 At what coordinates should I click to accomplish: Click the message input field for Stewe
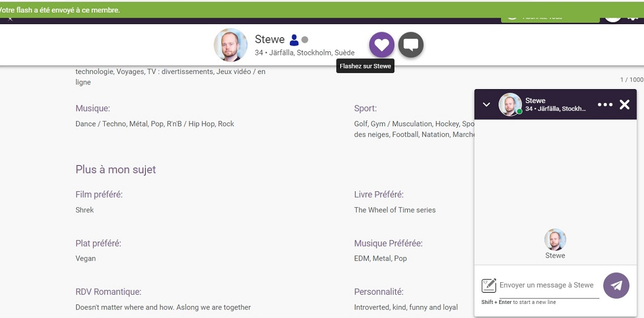pyautogui.click(x=549, y=285)
